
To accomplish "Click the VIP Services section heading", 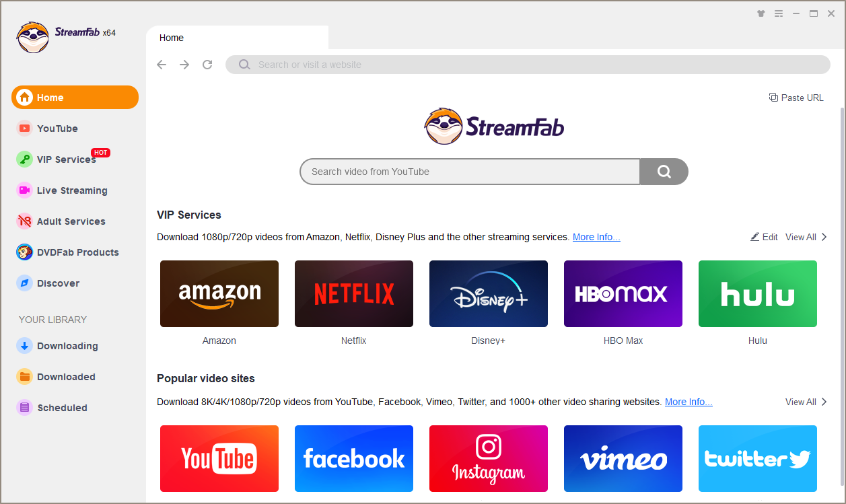I will pyautogui.click(x=189, y=215).
